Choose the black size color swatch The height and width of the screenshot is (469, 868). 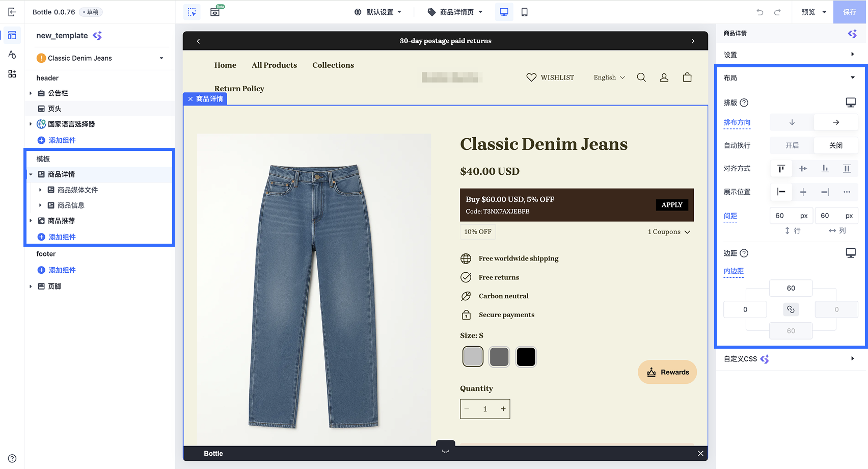[526, 356]
